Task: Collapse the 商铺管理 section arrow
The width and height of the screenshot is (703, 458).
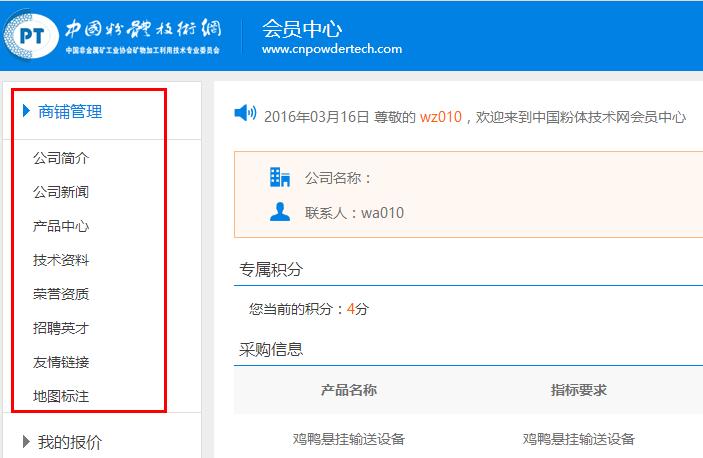Action: 26,112
